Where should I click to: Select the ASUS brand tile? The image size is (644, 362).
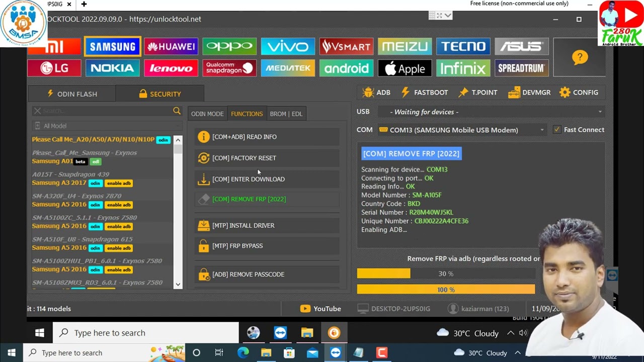[x=521, y=46]
